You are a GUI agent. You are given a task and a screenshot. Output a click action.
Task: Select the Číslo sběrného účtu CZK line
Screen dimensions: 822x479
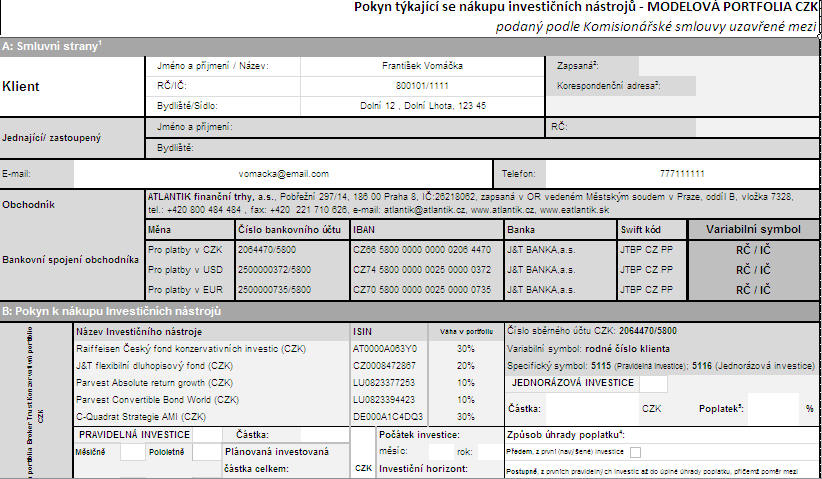tap(592, 331)
